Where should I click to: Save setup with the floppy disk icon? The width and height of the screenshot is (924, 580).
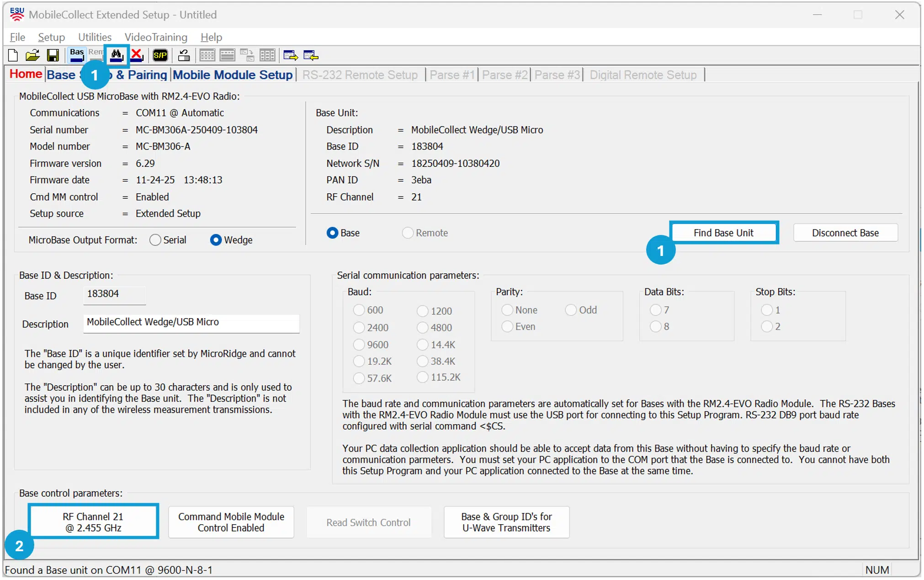pos(53,56)
